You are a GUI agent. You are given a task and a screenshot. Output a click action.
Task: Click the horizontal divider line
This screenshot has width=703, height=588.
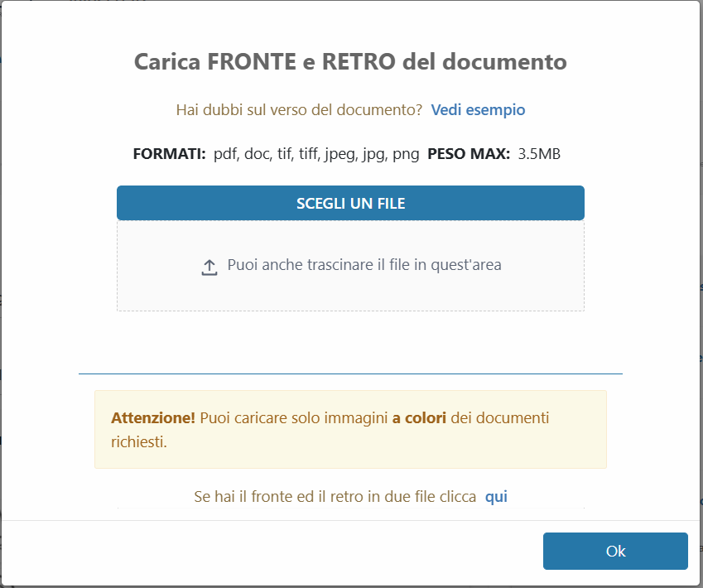coord(350,374)
